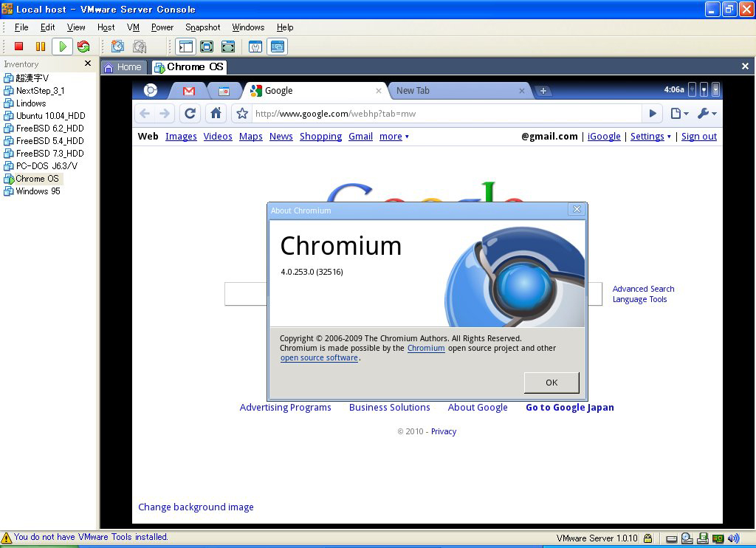Click the floppy drive device icon

703,538
